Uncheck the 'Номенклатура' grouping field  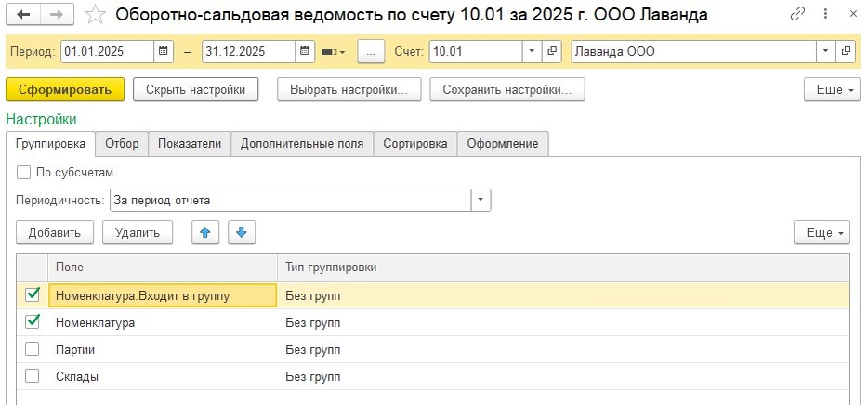pos(33,322)
